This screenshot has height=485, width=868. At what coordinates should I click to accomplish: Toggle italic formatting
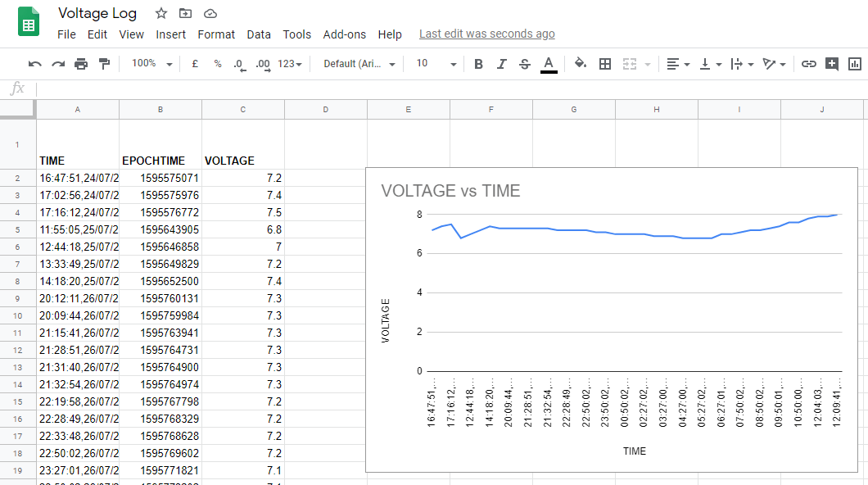click(502, 64)
